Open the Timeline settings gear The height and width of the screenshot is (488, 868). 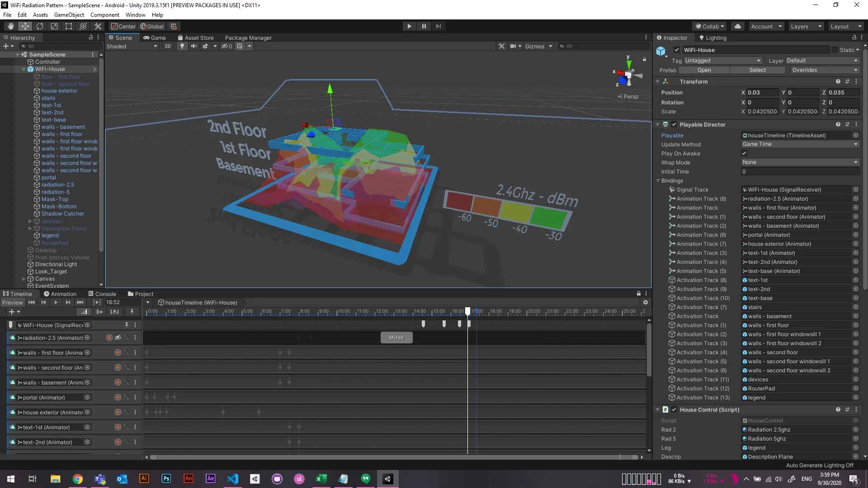coord(646,302)
